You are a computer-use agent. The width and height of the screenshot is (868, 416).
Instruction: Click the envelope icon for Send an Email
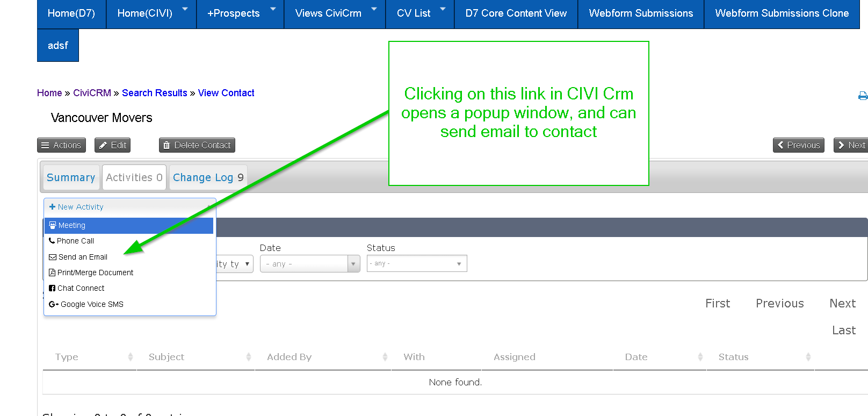pos(53,257)
